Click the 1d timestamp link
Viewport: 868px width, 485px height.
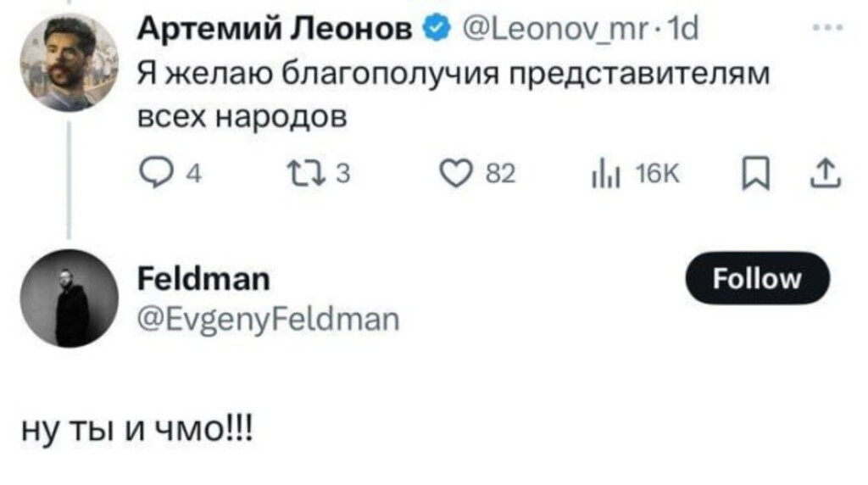coord(684,32)
